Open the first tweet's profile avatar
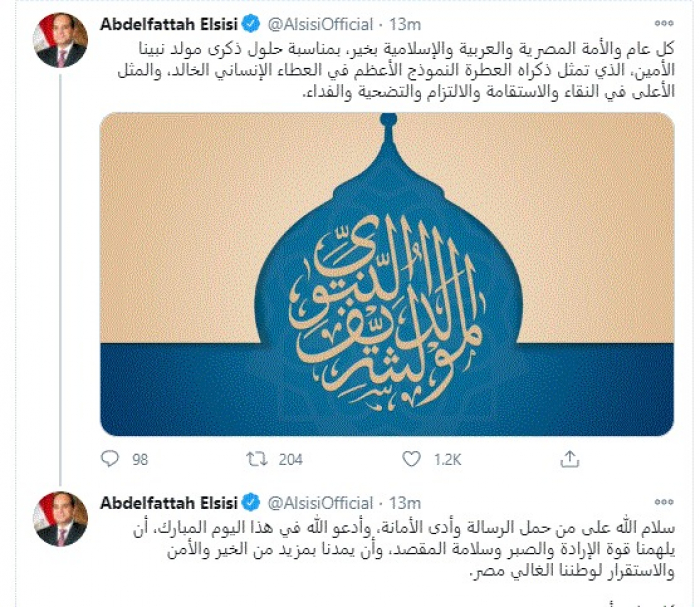The width and height of the screenshot is (700, 607). point(62,40)
